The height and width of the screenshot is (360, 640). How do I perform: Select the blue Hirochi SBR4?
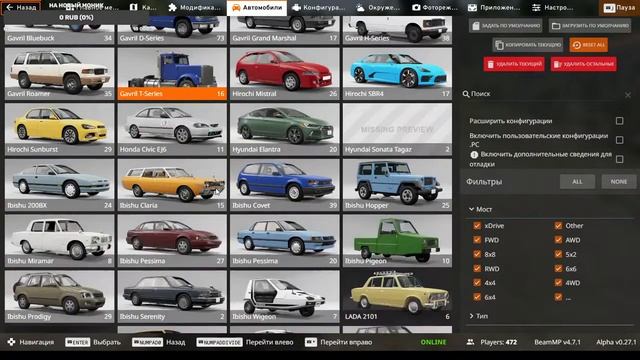pos(397,74)
